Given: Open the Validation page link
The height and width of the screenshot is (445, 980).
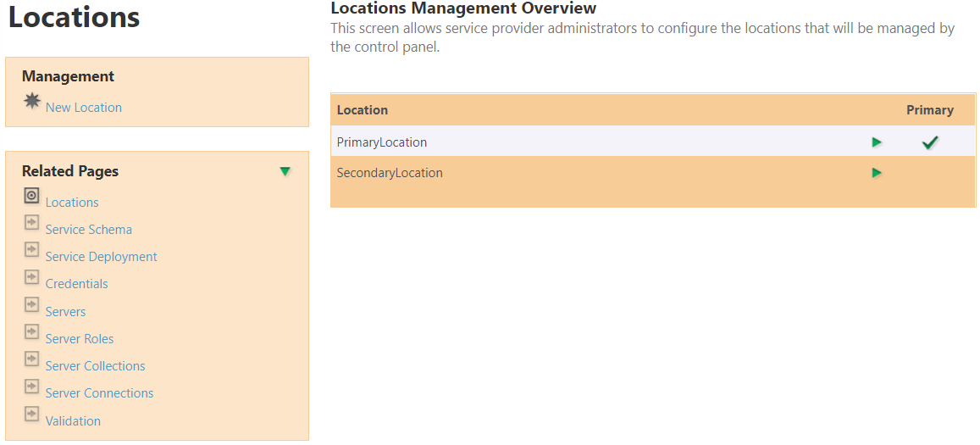Looking at the screenshot, I should tap(73, 421).
